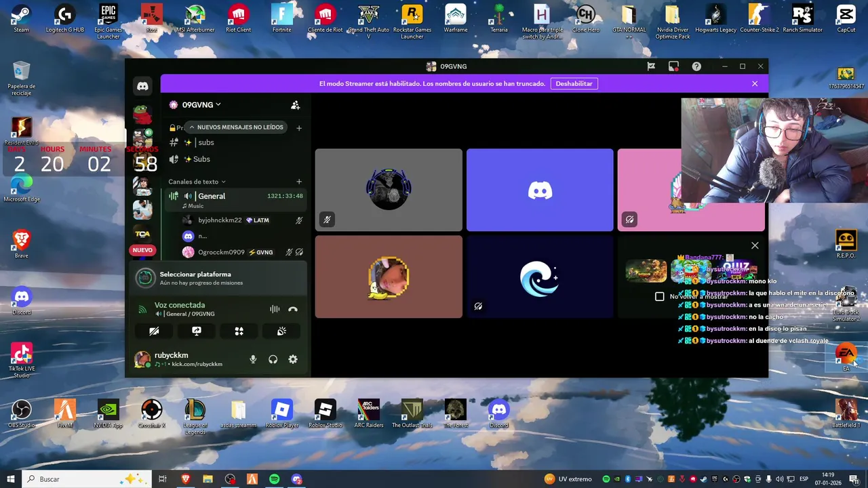Open the UV extremo weather widget

pos(568,479)
